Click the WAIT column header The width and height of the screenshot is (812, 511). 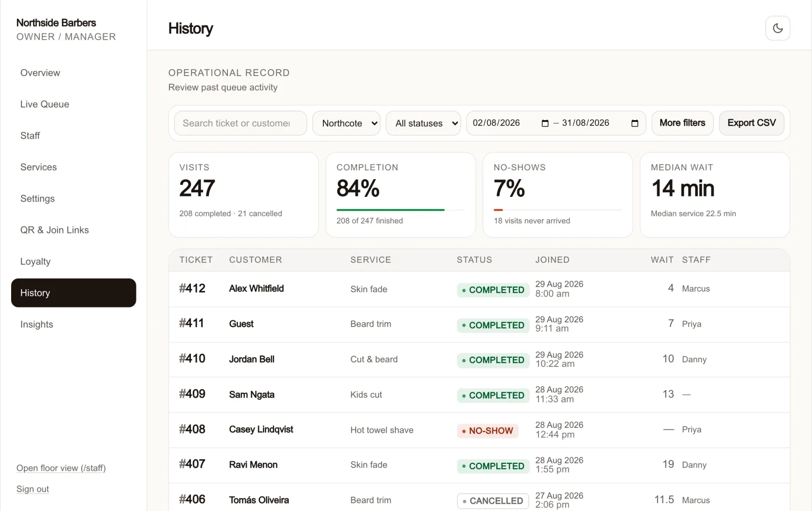click(x=662, y=260)
